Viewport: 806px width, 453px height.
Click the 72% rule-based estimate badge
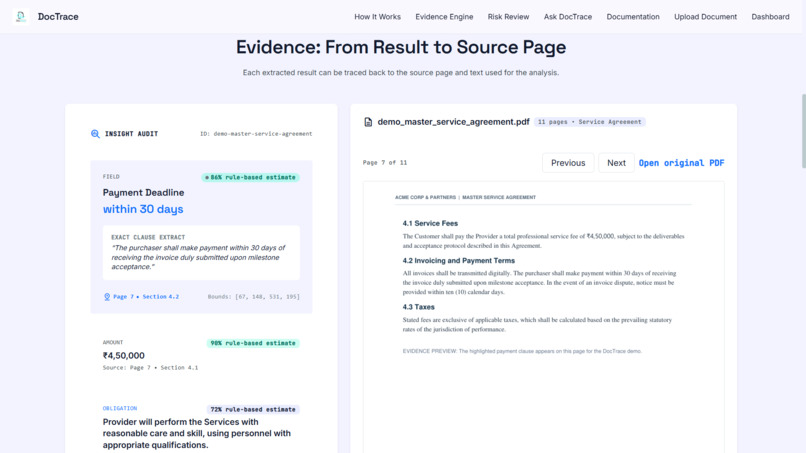pos(253,409)
